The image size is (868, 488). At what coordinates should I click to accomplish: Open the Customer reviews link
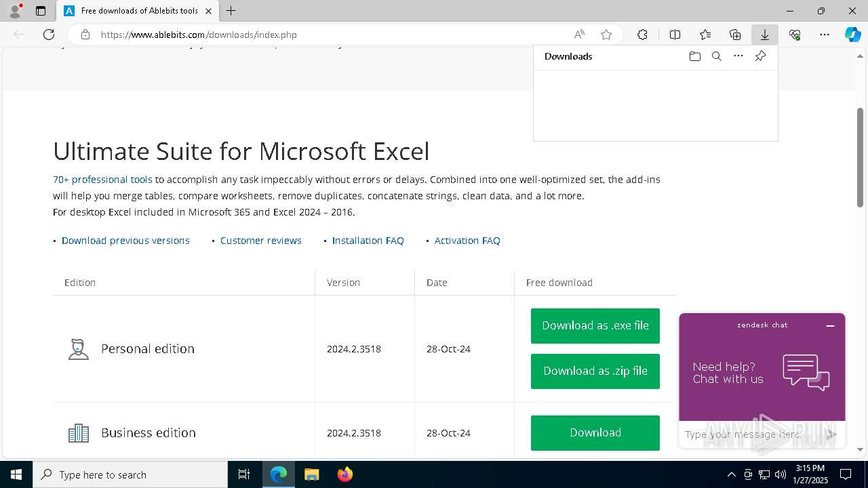[261, 241]
